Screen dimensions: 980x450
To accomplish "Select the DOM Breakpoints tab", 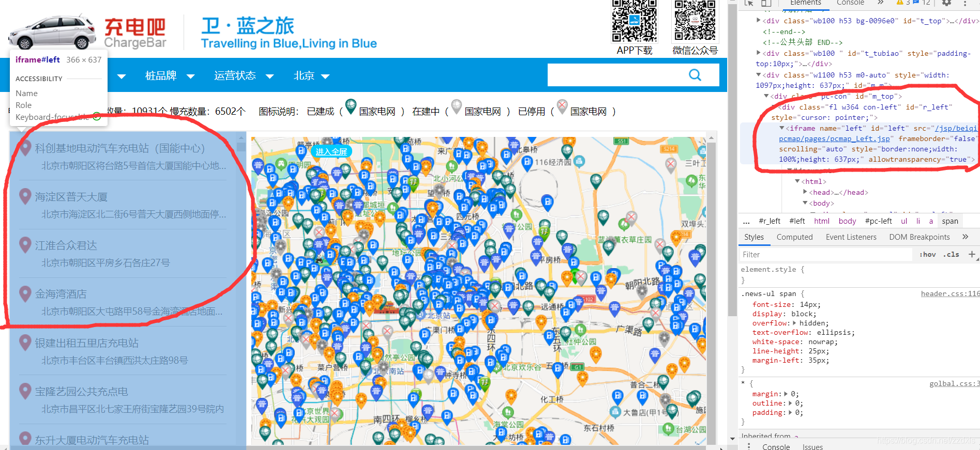I will pyautogui.click(x=919, y=237).
